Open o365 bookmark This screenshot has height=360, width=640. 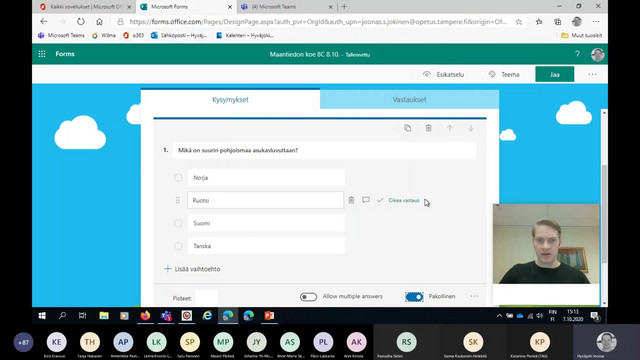(133, 36)
